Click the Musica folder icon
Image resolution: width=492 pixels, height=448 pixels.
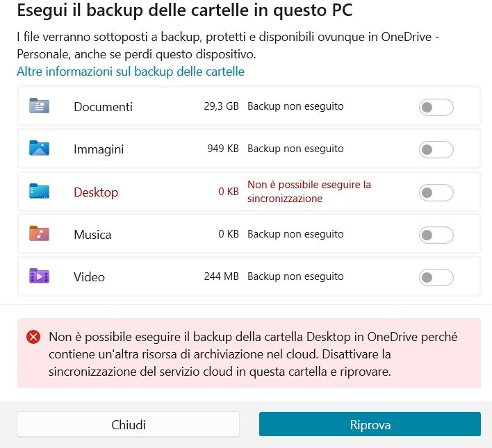39,233
